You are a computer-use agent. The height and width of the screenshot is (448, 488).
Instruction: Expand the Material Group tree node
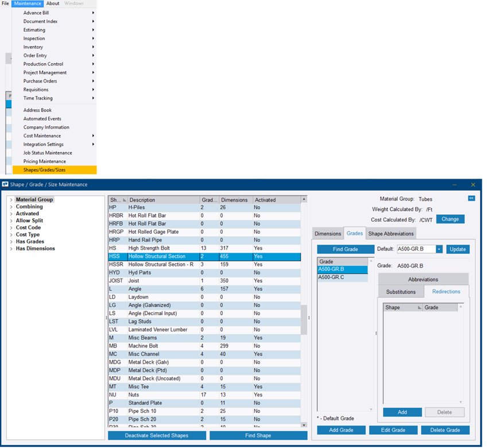coord(11,199)
